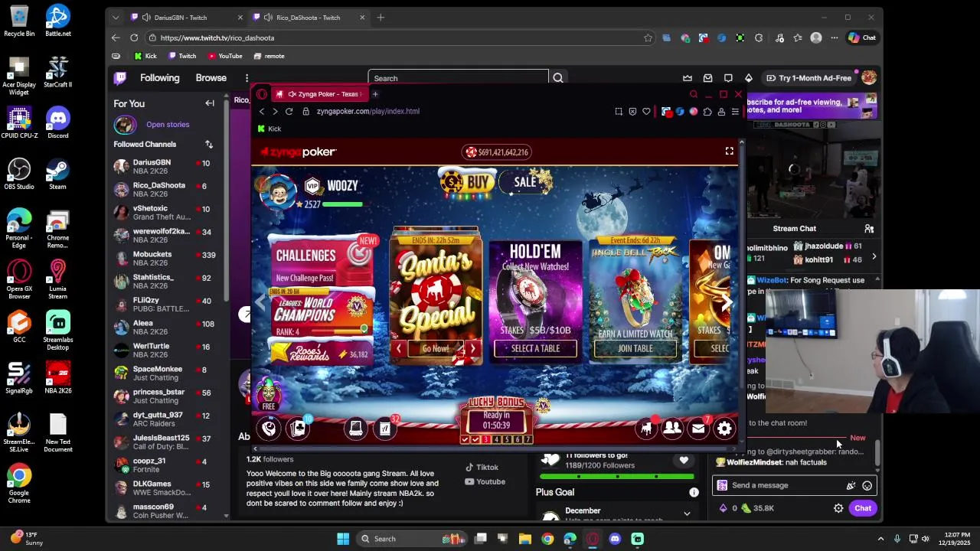
Task: Click Join Table for Jingle Bell Rock
Action: click(x=635, y=349)
